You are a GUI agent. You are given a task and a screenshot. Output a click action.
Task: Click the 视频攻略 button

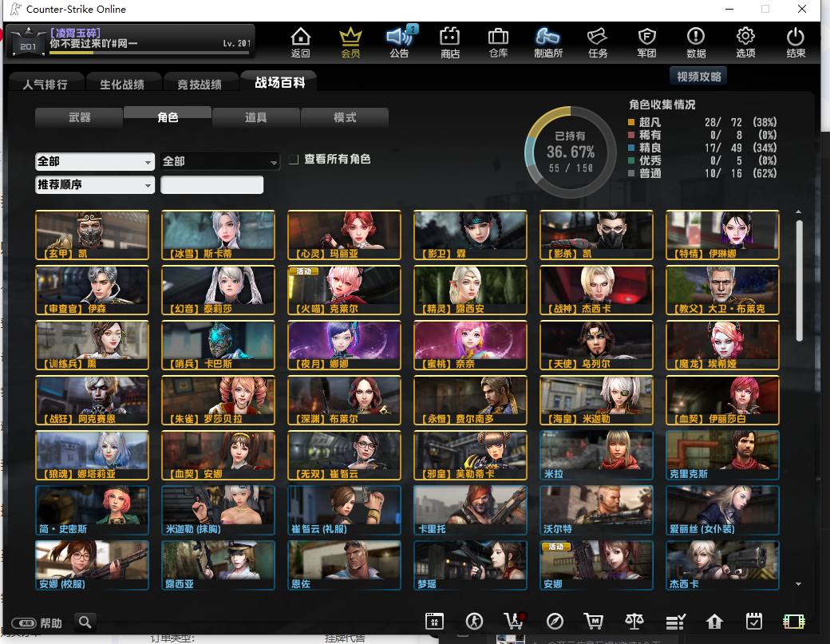[699, 77]
